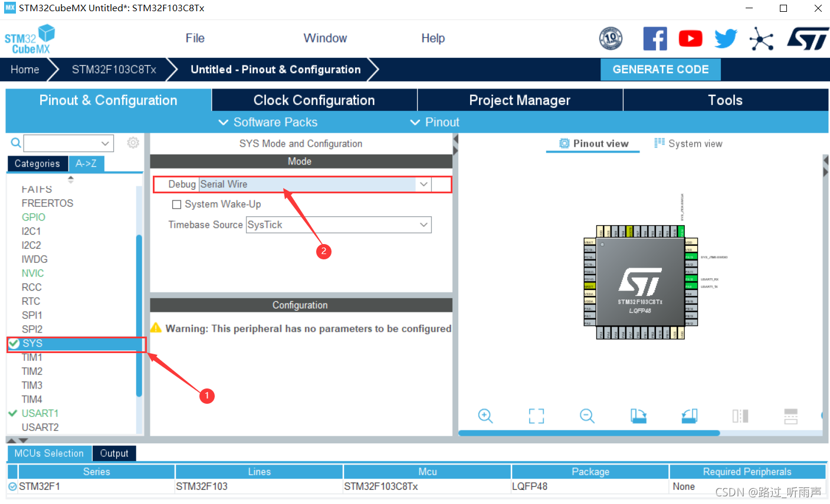This screenshot has height=504, width=830.
Task: Open the categories settings gear icon
Action: (133, 143)
